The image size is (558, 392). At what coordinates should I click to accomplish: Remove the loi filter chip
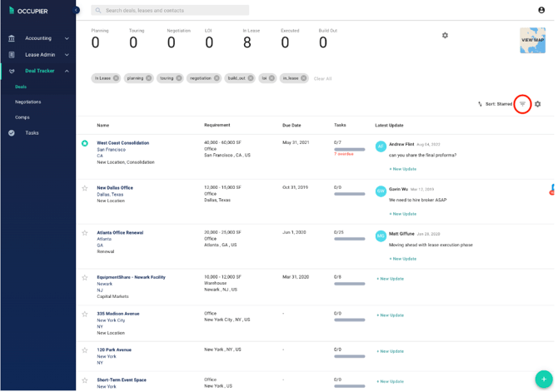(272, 78)
